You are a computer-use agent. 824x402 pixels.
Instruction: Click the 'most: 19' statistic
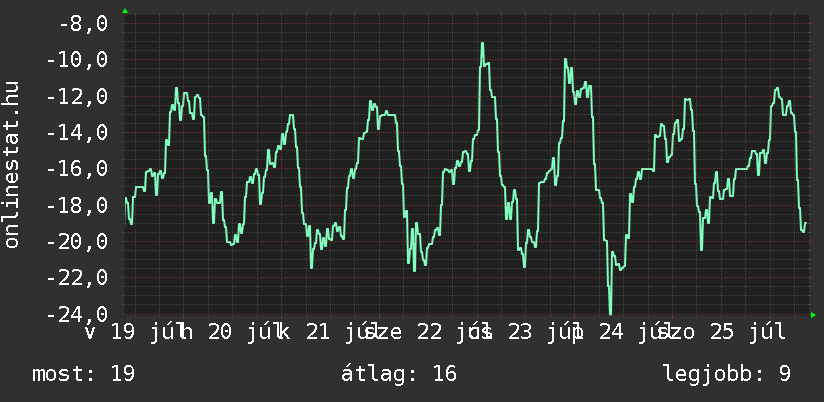tap(84, 374)
